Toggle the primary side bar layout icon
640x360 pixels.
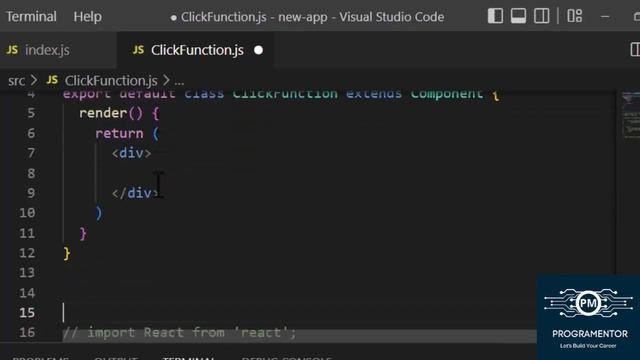495,16
